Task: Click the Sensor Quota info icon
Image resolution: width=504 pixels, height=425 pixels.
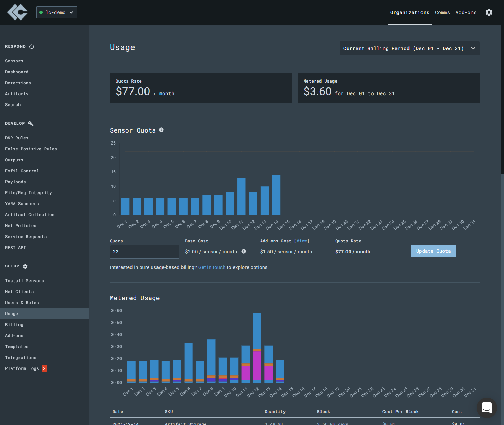Action: pyautogui.click(x=161, y=130)
